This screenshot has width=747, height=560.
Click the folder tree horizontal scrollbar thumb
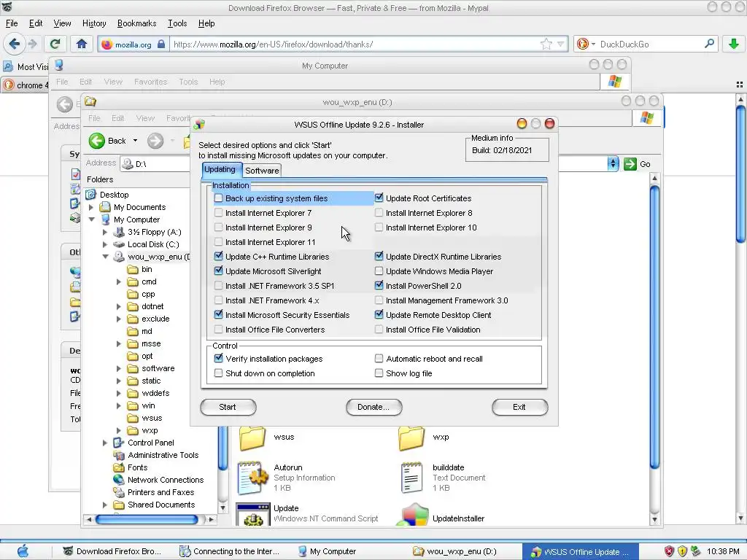[x=147, y=519]
